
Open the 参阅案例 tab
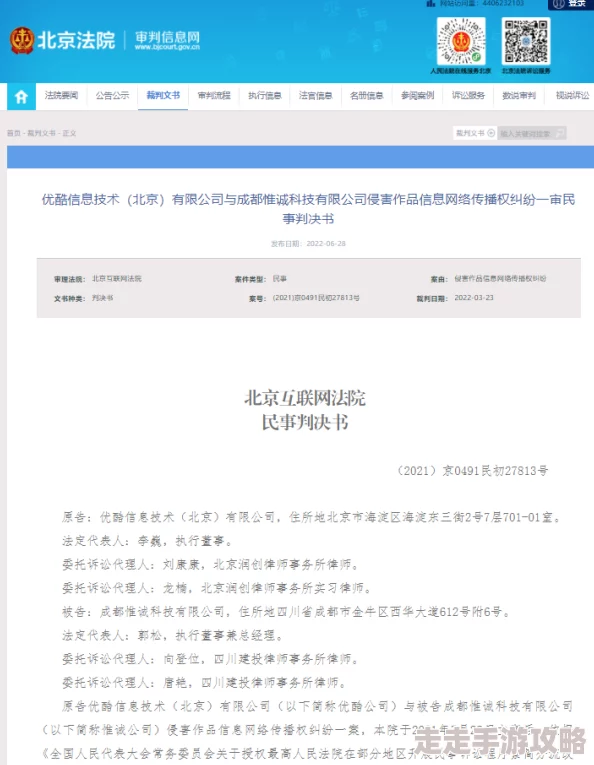417,95
